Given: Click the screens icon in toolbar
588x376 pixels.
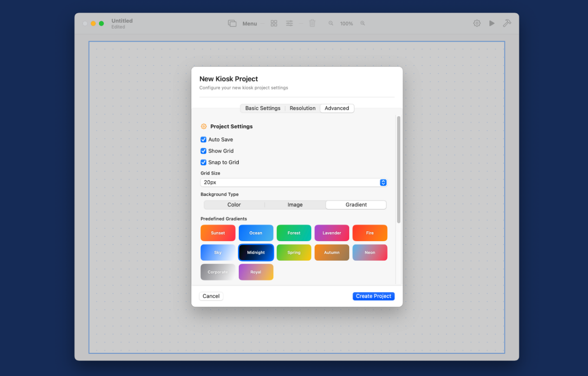Looking at the screenshot, I should tap(232, 24).
